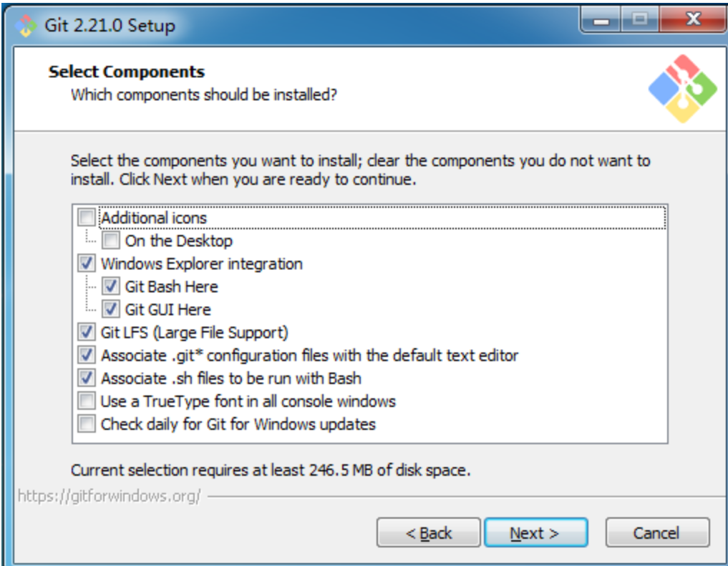
Task: Minimize the Git Setup window
Action: [601, 21]
